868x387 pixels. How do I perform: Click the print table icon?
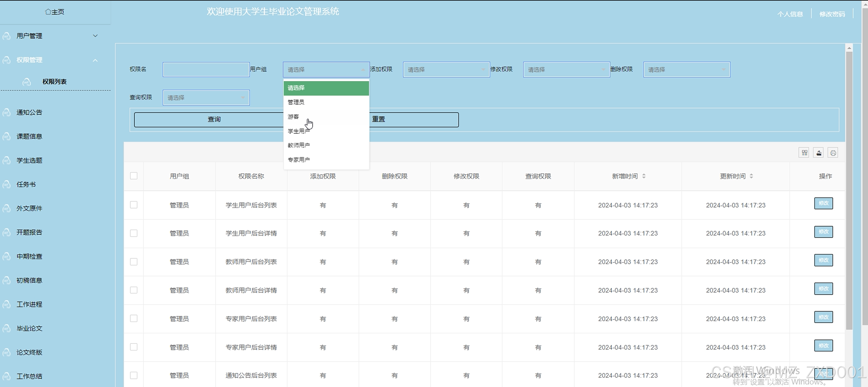point(833,153)
